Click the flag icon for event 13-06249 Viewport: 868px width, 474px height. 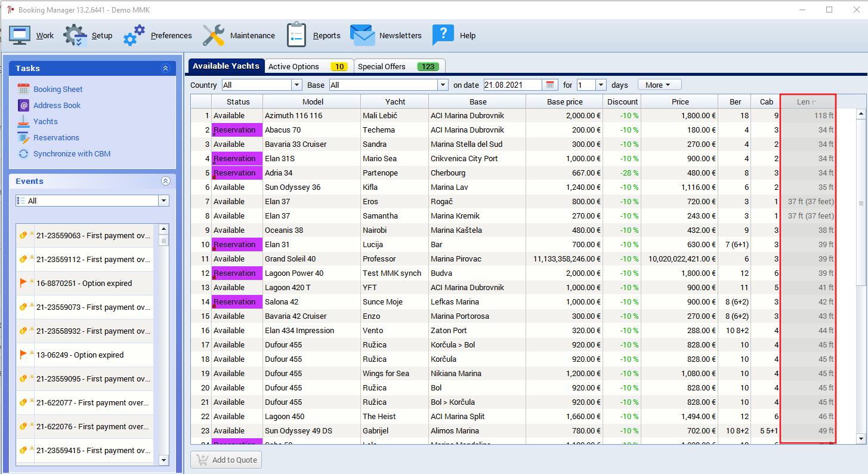coord(24,355)
